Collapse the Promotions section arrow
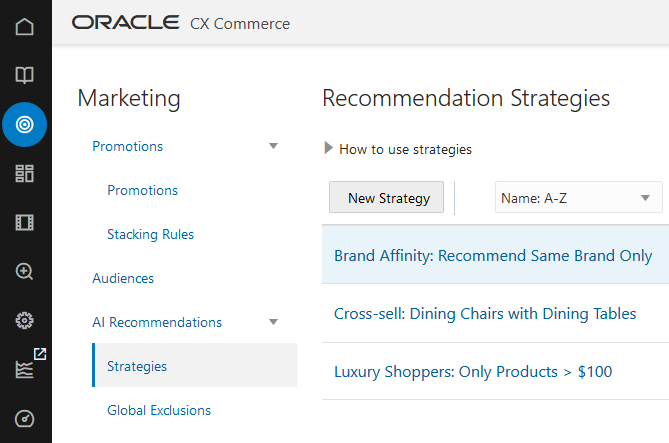Viewport: 669px width, 443px height. click(x=273, y=146)
